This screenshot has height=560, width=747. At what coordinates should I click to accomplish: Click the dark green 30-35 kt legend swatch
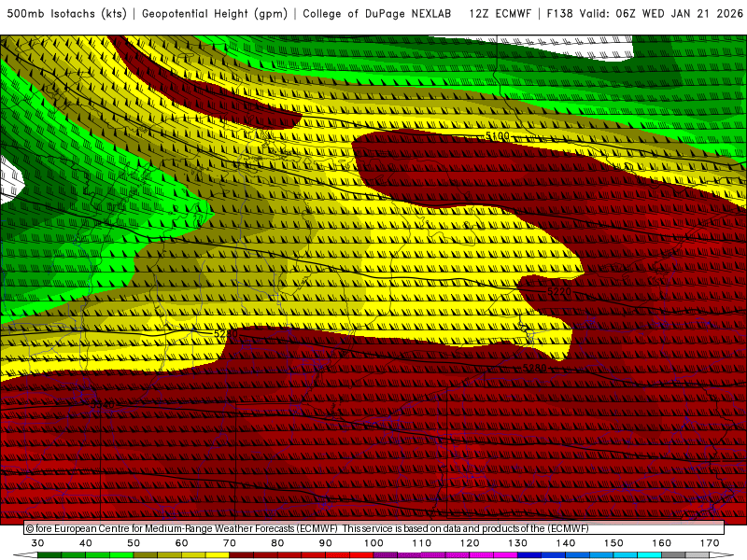(x=49, y=554)
